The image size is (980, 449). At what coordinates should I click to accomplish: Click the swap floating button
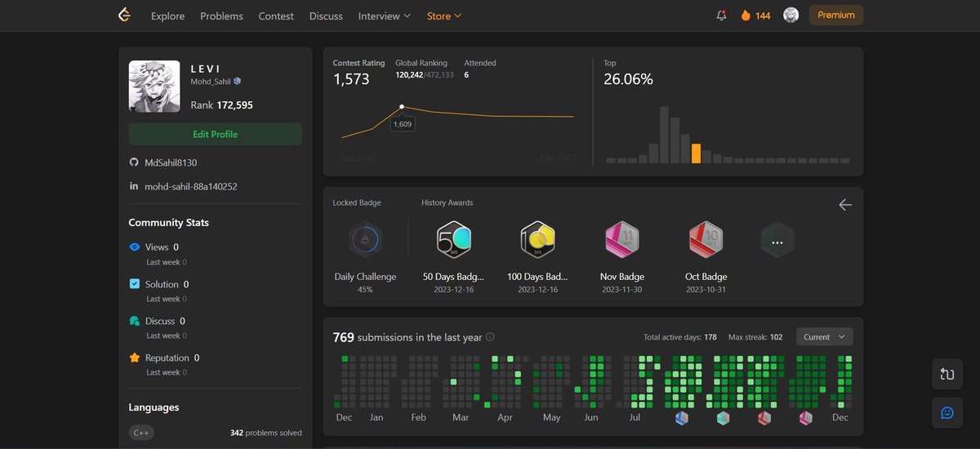[x=947, y=374]
